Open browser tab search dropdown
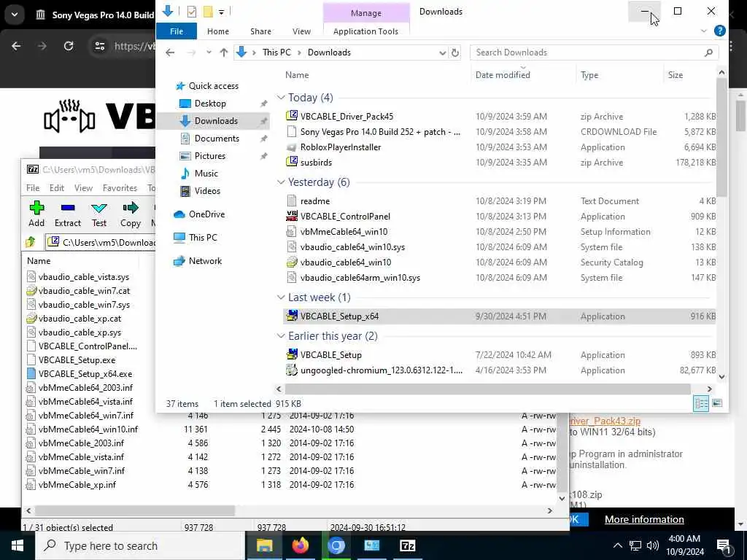This screenshot has height=560, width=747. point(15,15)
